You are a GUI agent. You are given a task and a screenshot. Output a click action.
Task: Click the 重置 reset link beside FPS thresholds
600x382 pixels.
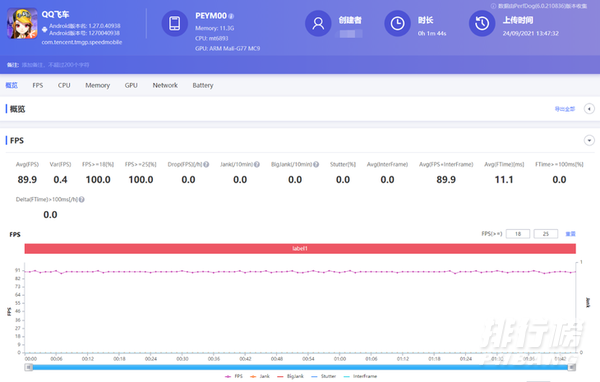(571, 234)
